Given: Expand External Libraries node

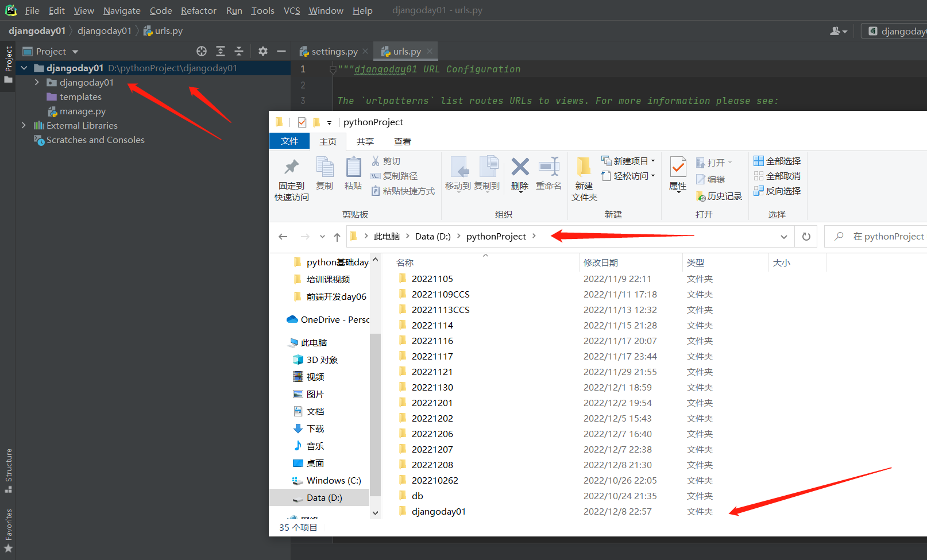Looking at the screenshot, I should (24, 125).
